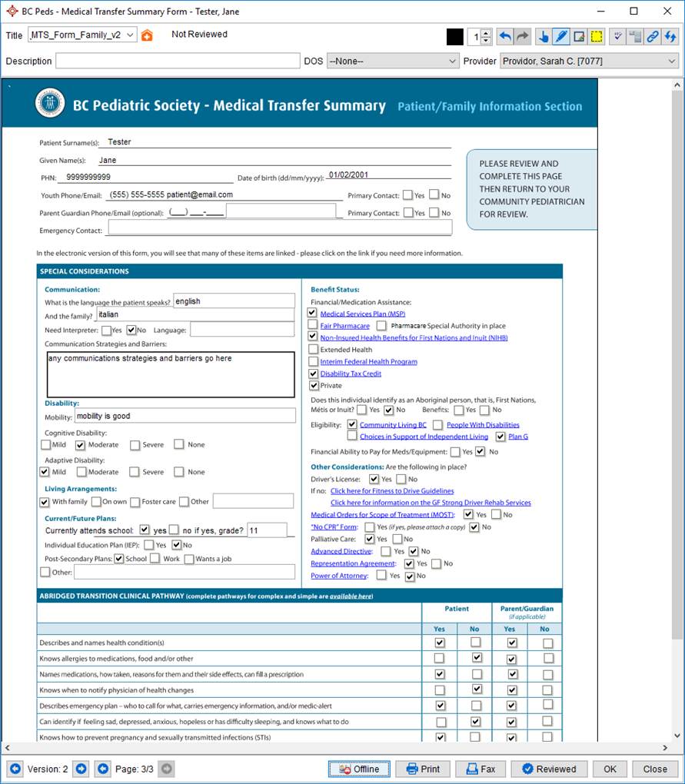685x784 pixels.
Task: Select the pointing hand tool
Action: click(544, 36)
